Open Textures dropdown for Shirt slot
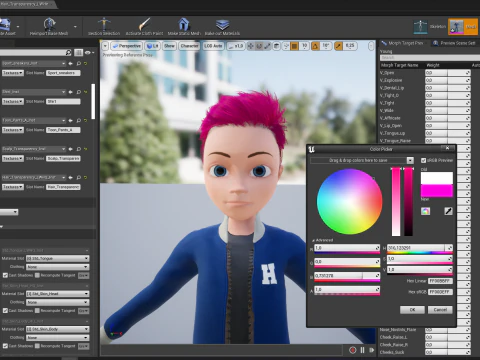Screen dimensions: 480x360 13,101
